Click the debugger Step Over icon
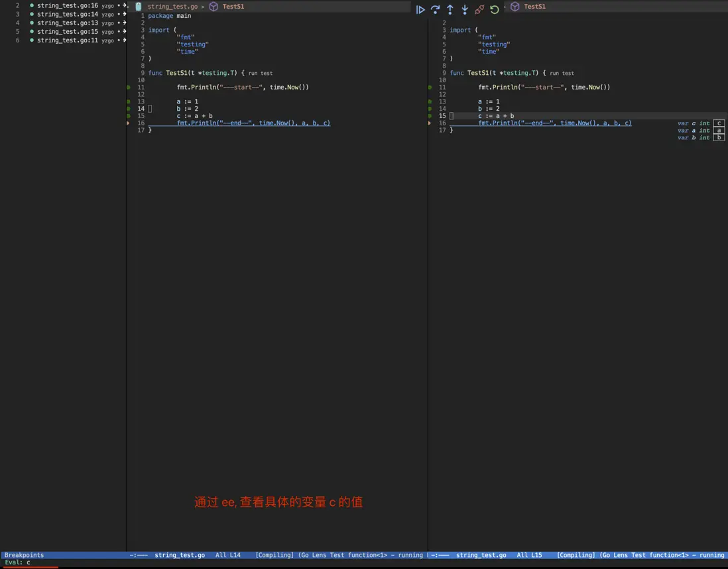The width and height of the screenshot is (728, 569). coord(435,9)
